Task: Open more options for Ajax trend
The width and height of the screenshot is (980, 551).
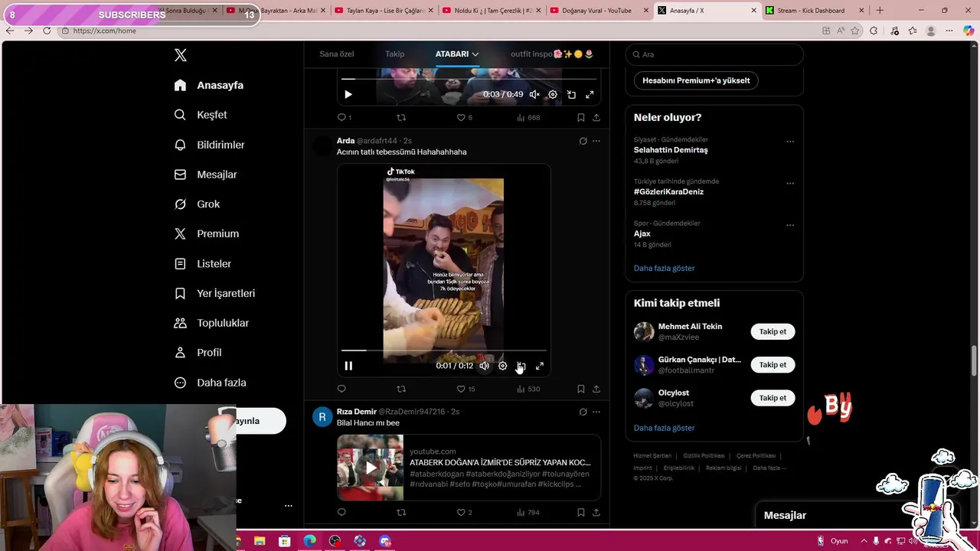Action: pyautogui.click(x=790, y=225)
